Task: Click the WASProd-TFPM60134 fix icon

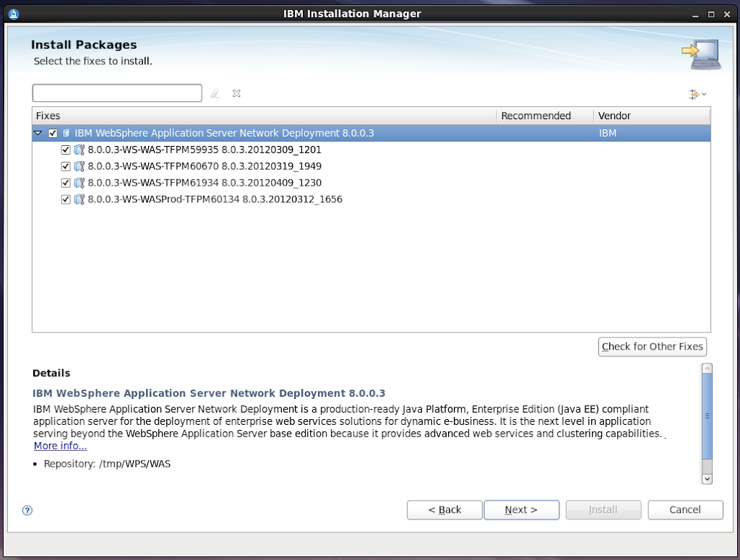Action: [79, 199]
